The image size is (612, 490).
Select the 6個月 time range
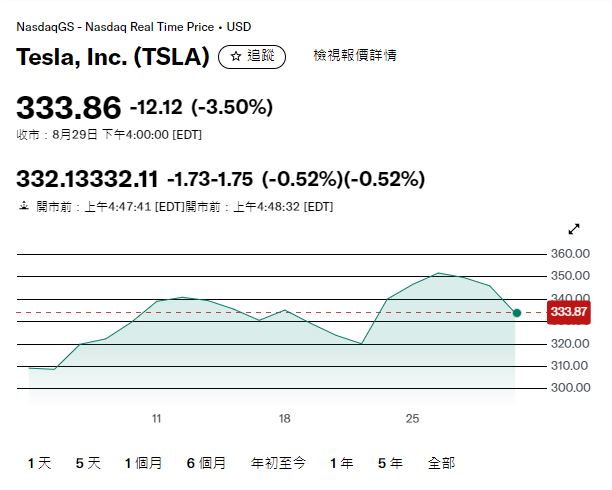206,463
